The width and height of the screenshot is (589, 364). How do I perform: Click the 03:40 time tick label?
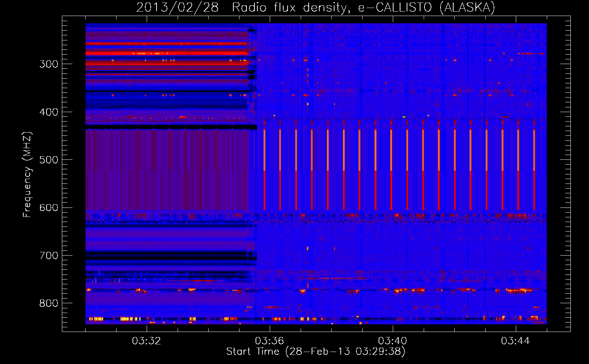tap(392, 341)
